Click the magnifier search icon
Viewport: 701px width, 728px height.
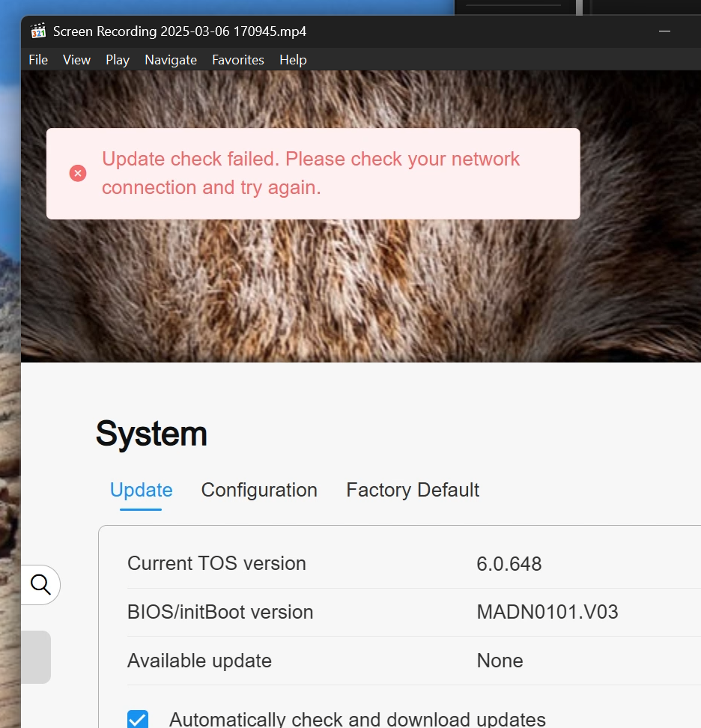tap(40, 584)
